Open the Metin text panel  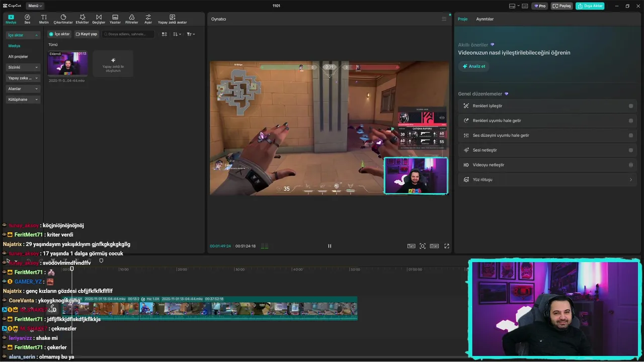(x=44, y=19)
